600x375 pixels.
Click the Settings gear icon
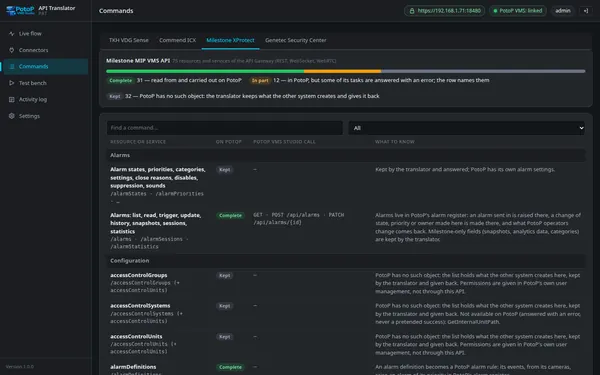[11, 116]
